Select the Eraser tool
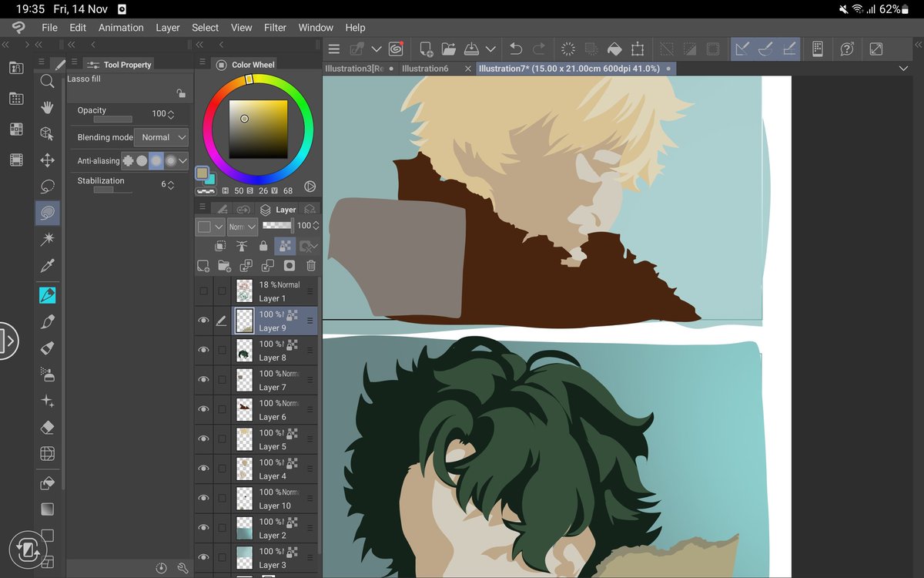 pyautogui.click(x=47, y=427)
